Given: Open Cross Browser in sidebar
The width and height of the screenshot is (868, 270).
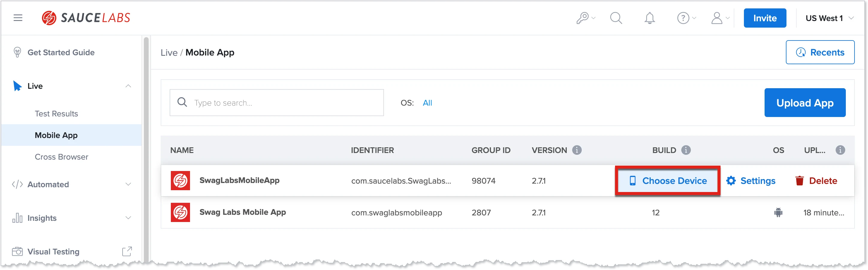Looking at the screenshot, I should tap(61, 157).
